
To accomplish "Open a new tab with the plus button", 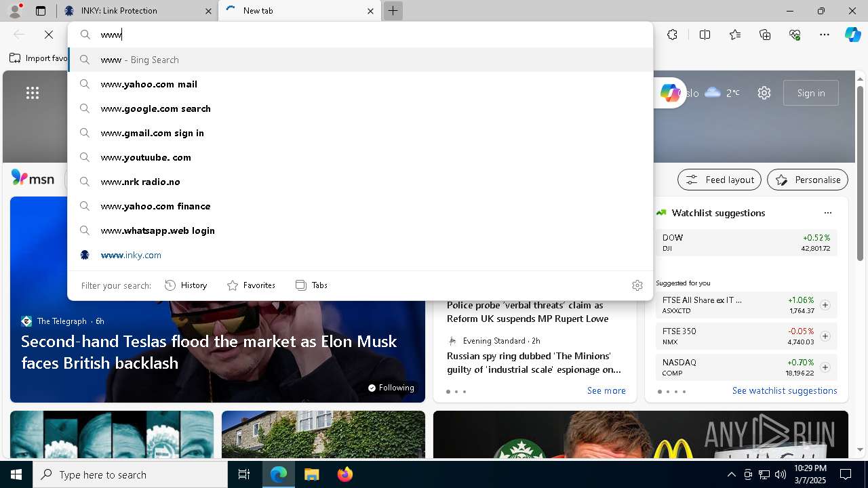I will [393, 11].
